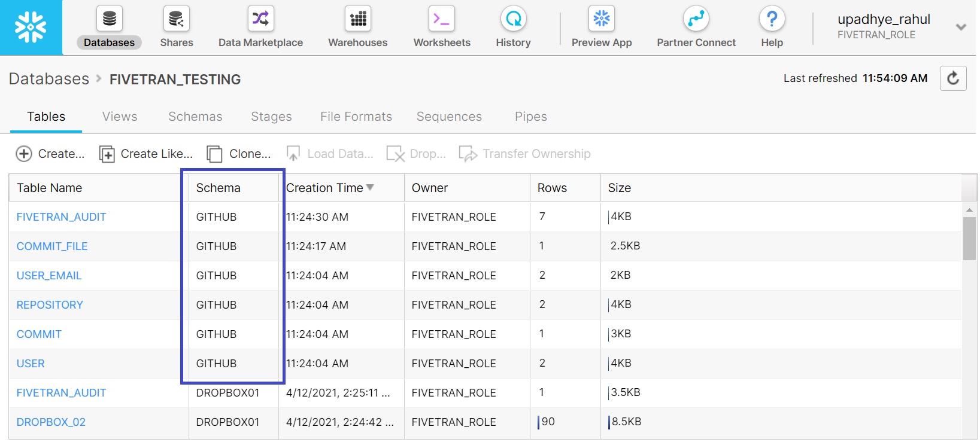This screenshot has height=442, width=980.
Task: Click the scrollbar up arrow
Action: 969,210
